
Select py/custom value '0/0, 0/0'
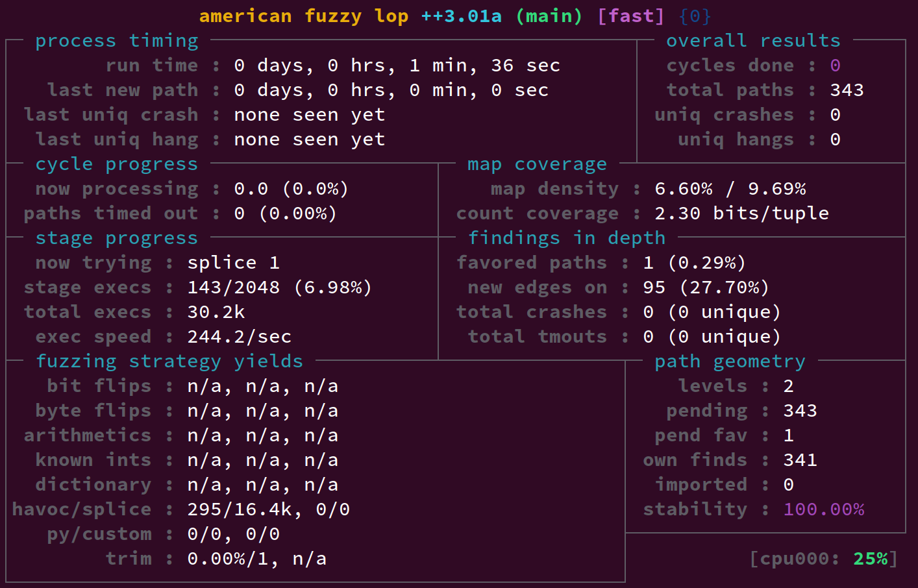pyautogui.click(x=234, y=534)
